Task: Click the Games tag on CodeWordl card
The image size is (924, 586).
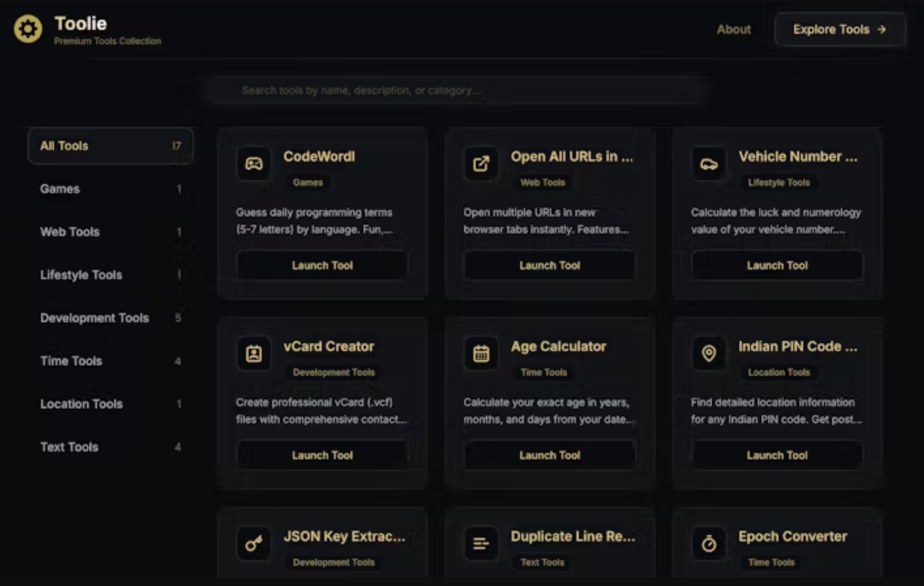Action: tap(308, 183)
